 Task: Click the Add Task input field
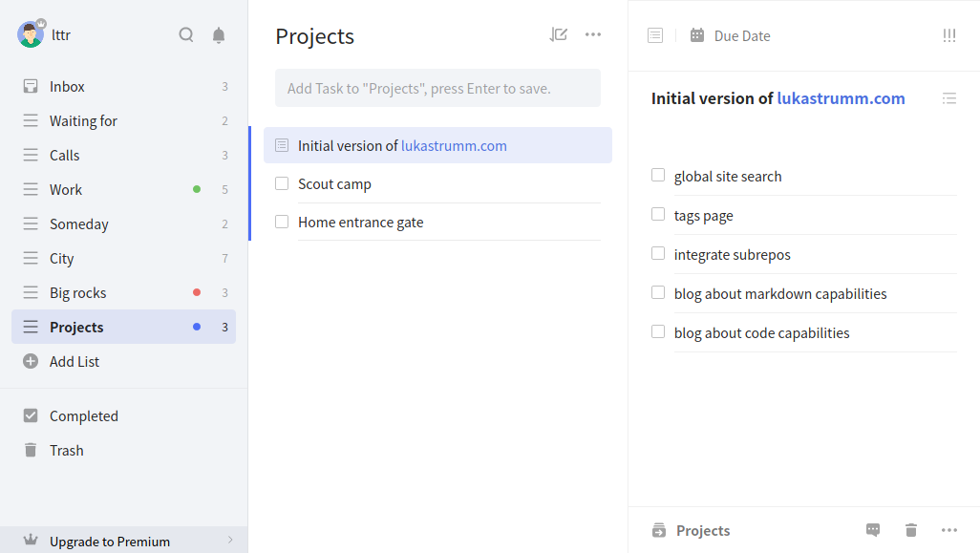tap(437, 88)
